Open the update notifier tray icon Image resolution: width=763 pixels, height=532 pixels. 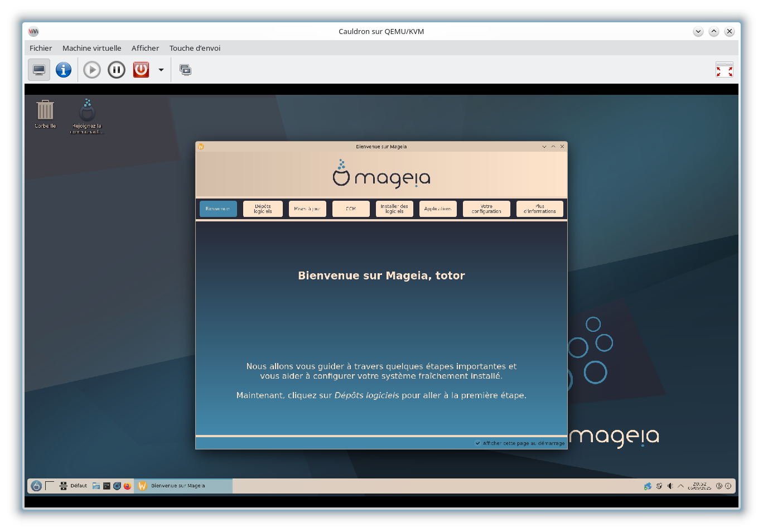[648, 486]
